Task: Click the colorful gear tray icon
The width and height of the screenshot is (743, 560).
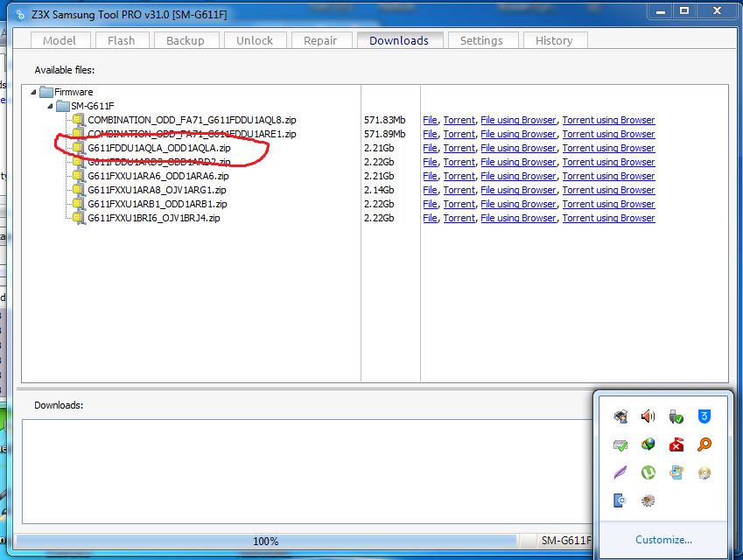Action: 648,500
